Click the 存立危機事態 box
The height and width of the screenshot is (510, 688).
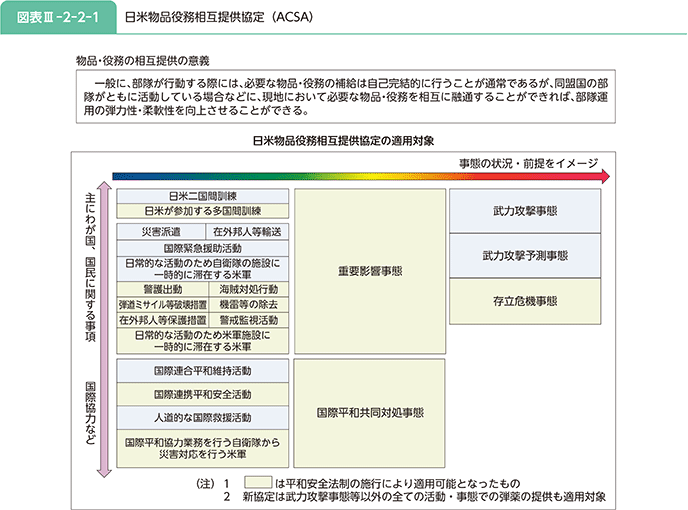525,302
